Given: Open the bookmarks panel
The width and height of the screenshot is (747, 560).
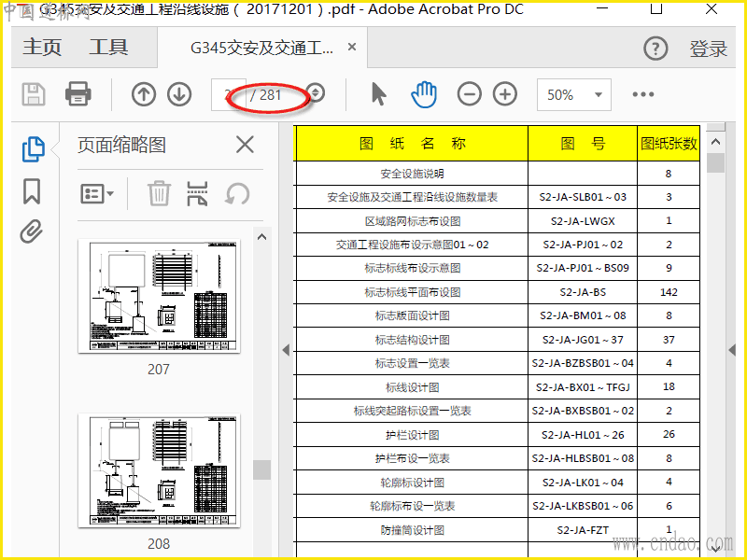Looking at the screenshot, I should click(32, 191).
